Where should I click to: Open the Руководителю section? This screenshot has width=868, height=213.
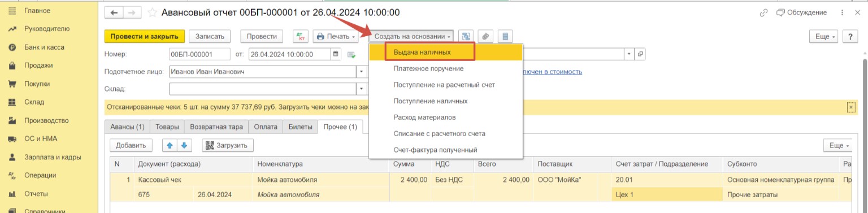[x=47, y=29]
